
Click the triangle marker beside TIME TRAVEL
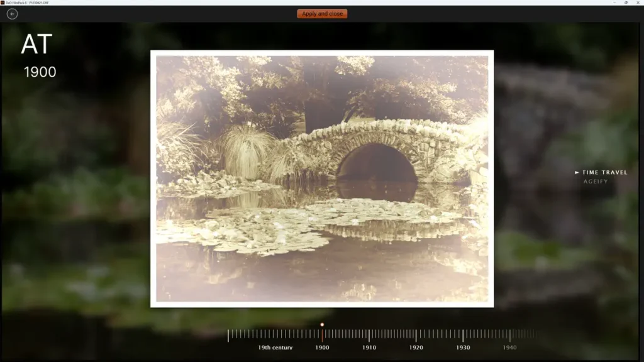click(x=577, y=171)
